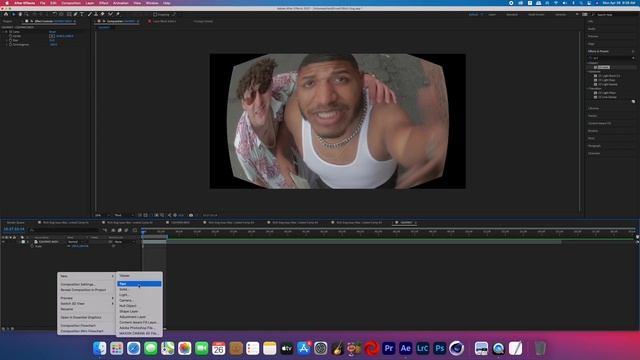Open Premiere Pro from the dock
This screenshot has width=640, height=360.
[x=389, y=348]
